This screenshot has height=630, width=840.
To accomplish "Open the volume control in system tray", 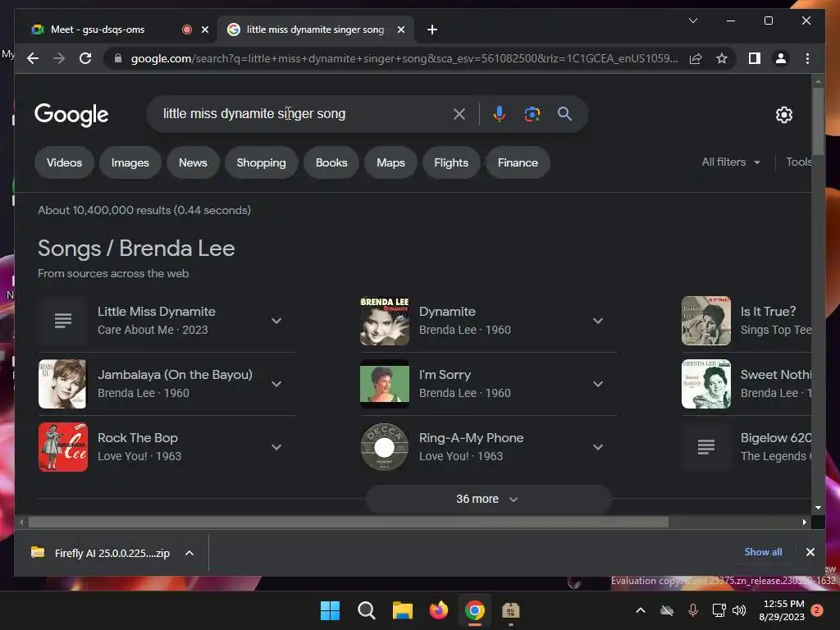I will click(x=739, y=610).
